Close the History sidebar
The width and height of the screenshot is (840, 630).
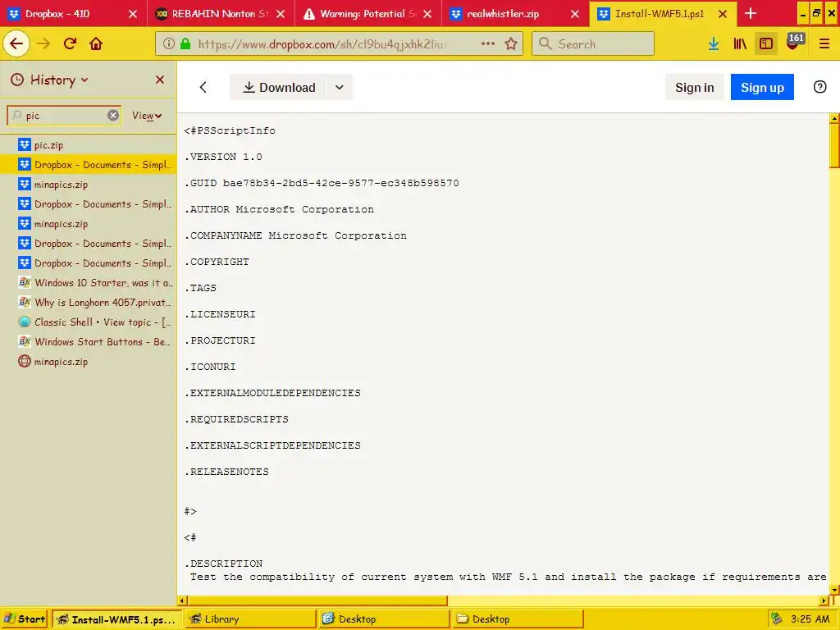(160, 80)
